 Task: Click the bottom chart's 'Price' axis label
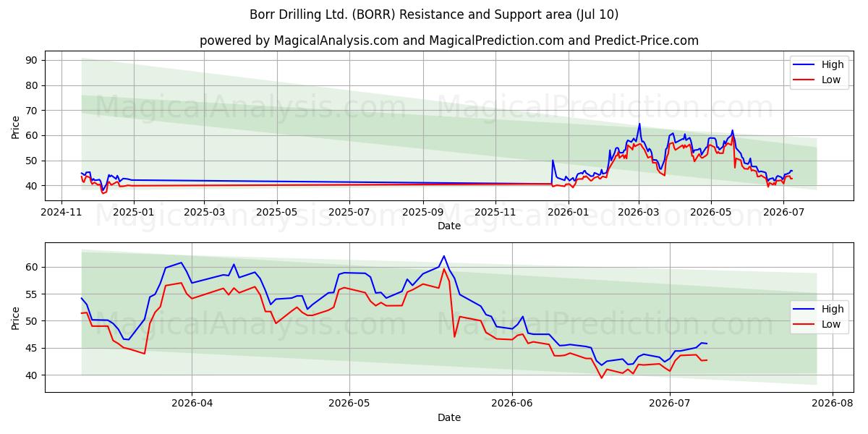[x=16, y=318]
